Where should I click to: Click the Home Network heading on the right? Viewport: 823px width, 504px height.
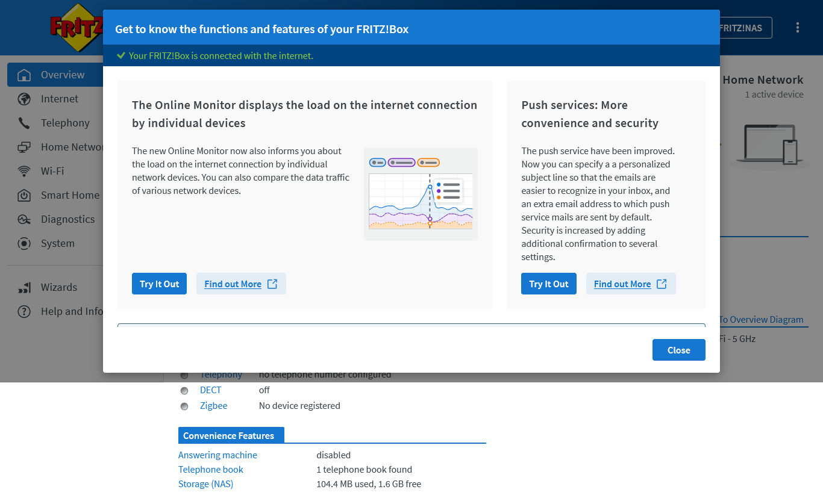pyautogui.click(x=763, y=79)
